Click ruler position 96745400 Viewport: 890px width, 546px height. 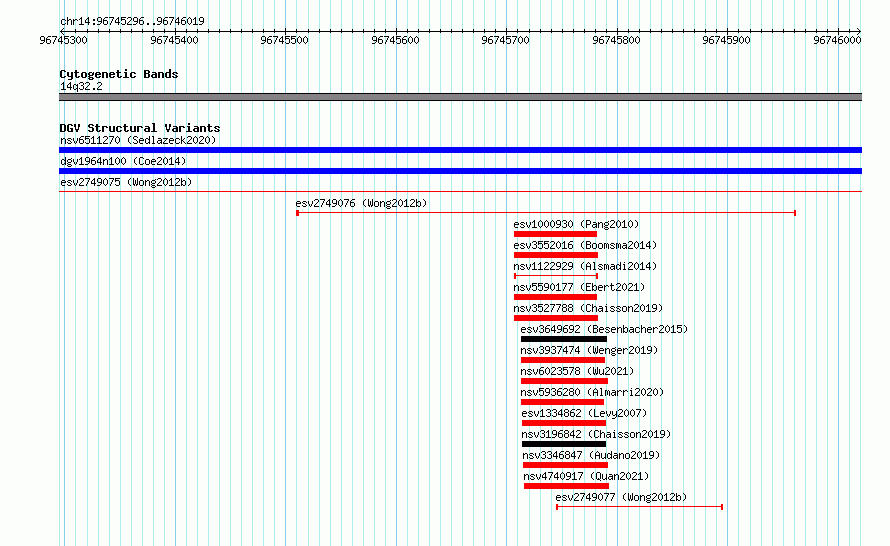(174, 40)
